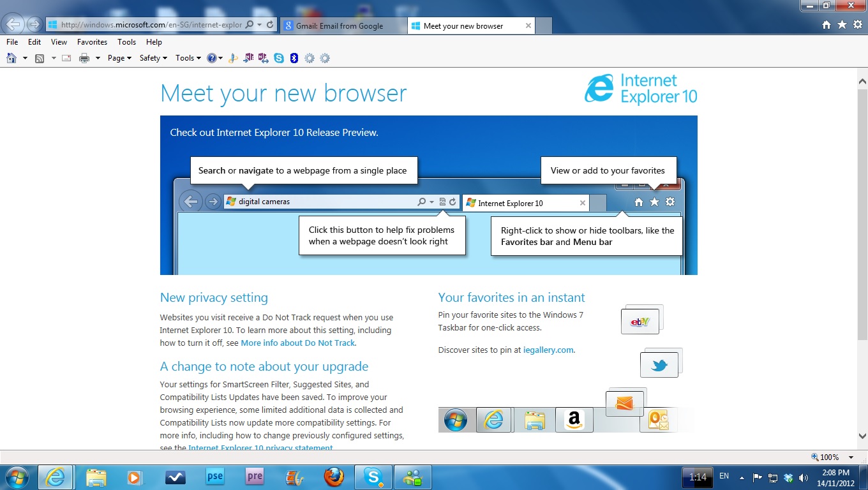The height and width of the screenshot is (490, 868).
Task: Open the Windows Start menu orb
Action: point(16,477)
